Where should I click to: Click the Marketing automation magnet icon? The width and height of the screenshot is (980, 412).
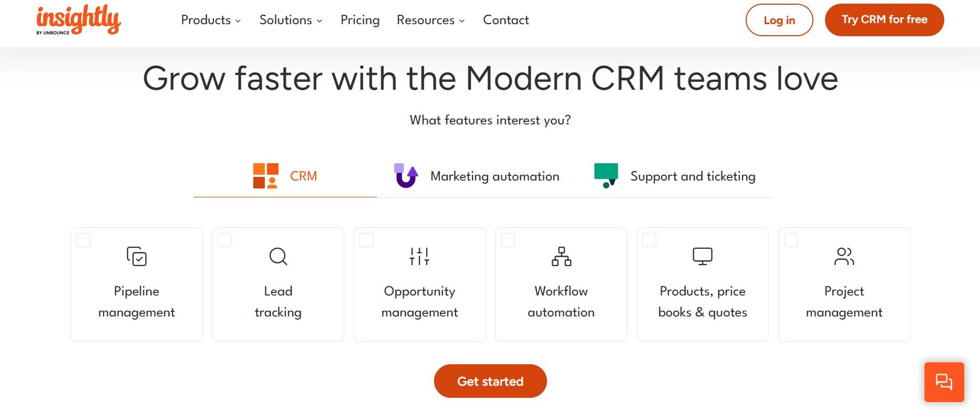click(x=406, y=176)
